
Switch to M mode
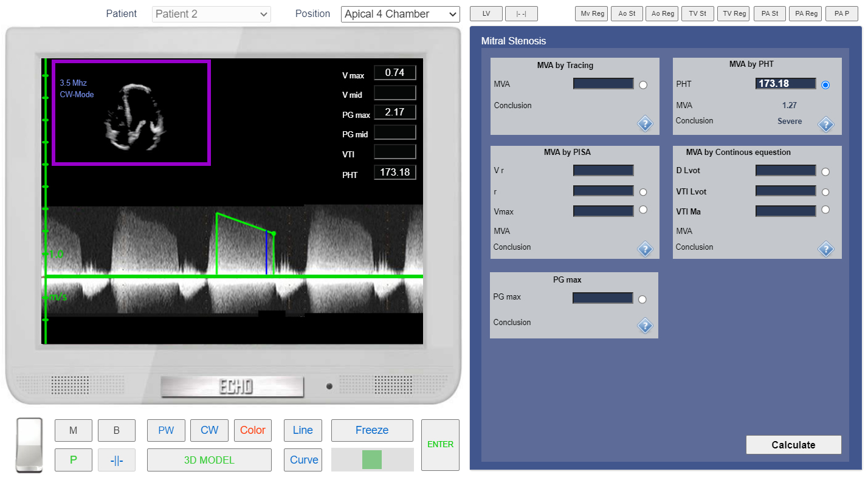74,430
